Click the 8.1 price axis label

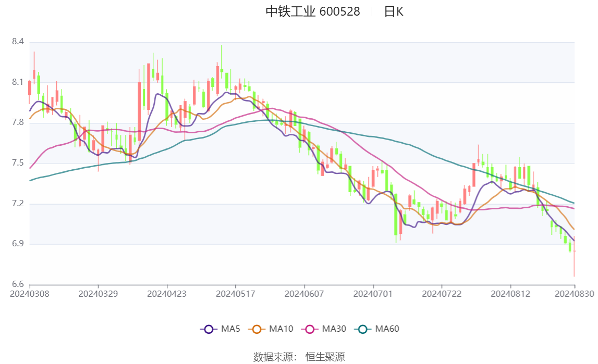click(18, 82)
